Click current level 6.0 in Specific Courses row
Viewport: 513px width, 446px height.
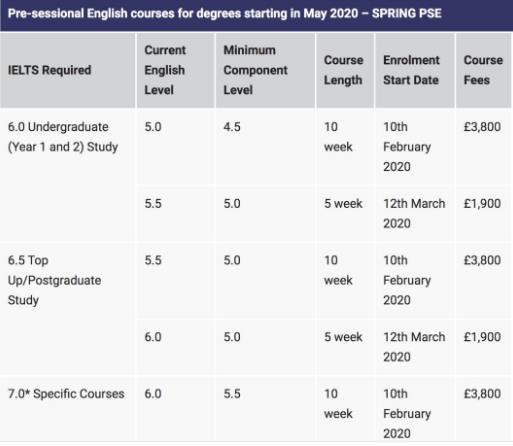[153, 394]
